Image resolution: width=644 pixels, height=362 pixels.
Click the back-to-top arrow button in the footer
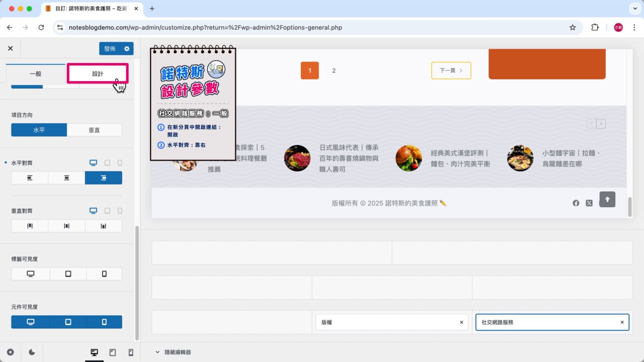607,200
